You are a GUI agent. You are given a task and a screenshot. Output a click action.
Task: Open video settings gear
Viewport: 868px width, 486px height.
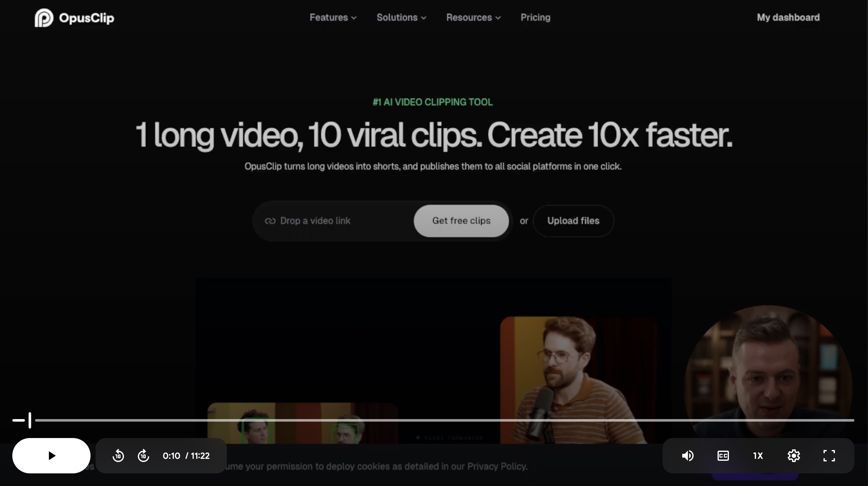tap(794, 456)
